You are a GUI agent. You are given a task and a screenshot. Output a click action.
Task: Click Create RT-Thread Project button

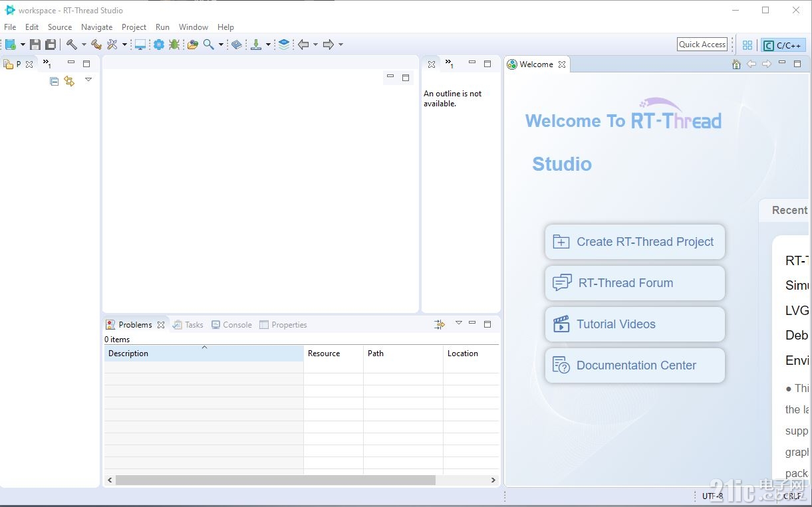(635, 242)
